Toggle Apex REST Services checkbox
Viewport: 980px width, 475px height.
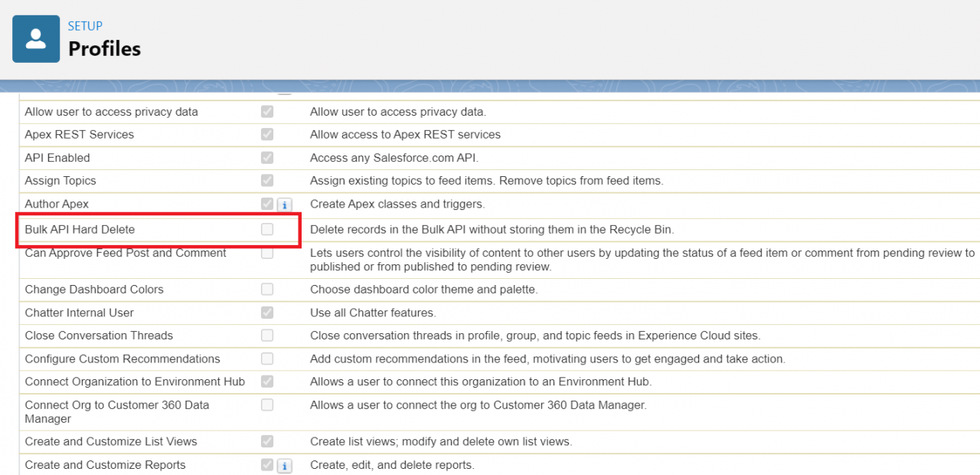[x=267, y=135]
